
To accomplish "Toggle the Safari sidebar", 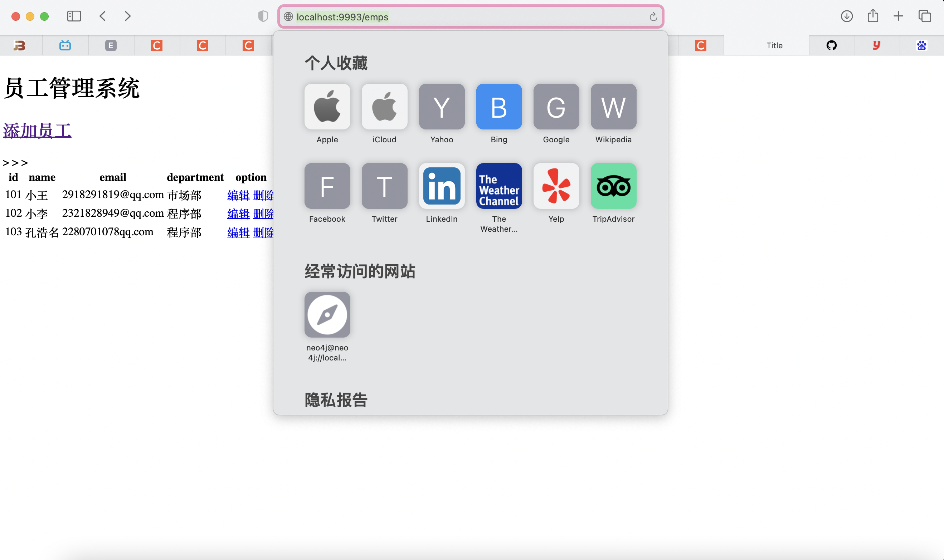I will tap(74, 16).
